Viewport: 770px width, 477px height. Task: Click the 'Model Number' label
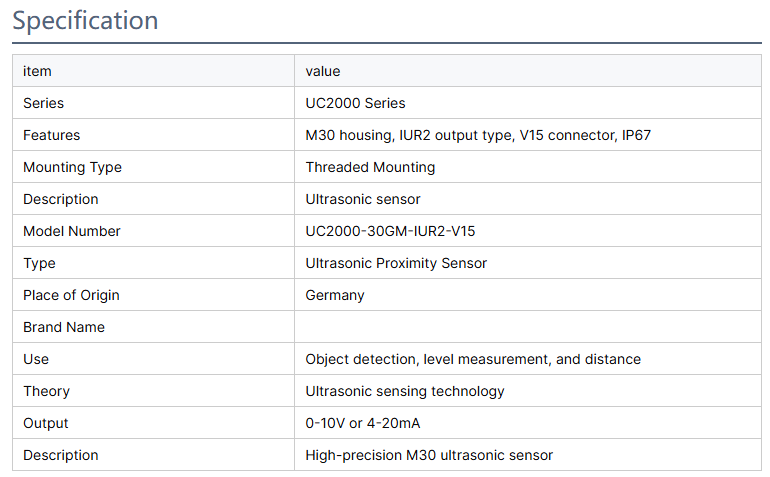72,231
